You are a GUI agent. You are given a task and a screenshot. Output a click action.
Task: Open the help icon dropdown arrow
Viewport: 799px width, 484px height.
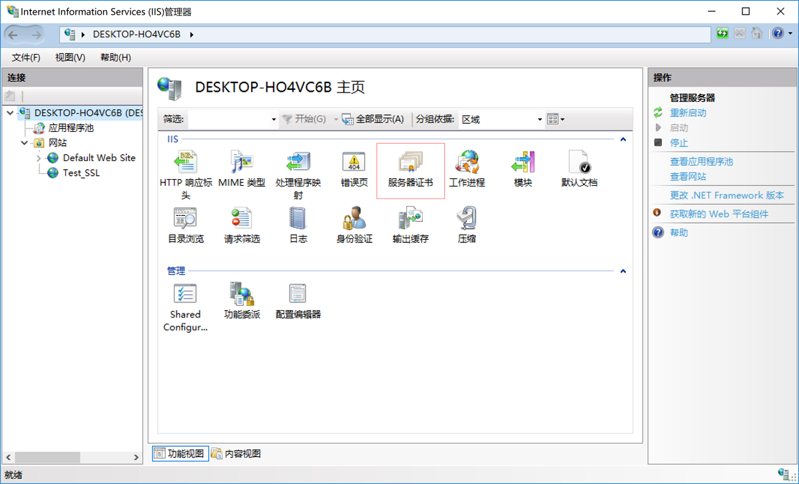tap(790, 34)
